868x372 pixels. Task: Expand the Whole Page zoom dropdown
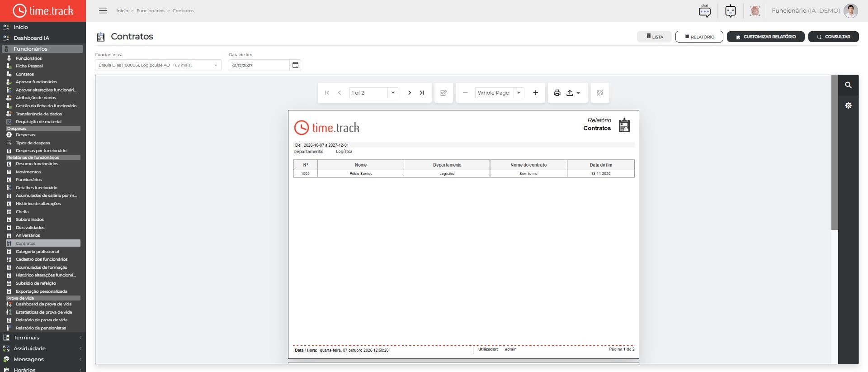click(519, 93)
